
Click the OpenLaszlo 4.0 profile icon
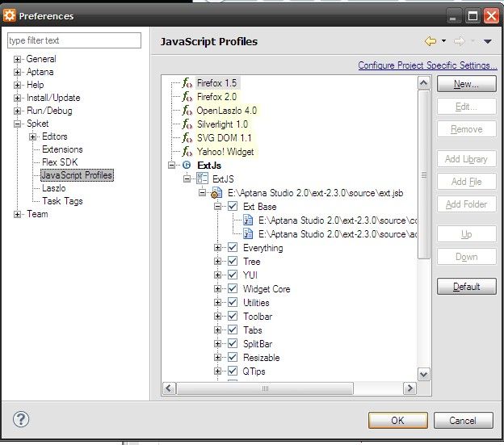coord(187,111)
